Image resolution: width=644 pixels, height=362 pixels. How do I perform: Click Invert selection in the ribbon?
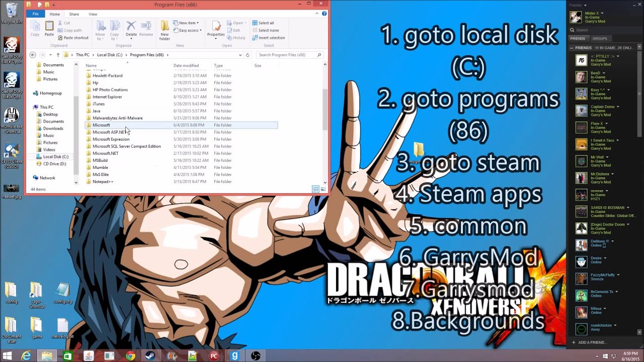(268, 38)
